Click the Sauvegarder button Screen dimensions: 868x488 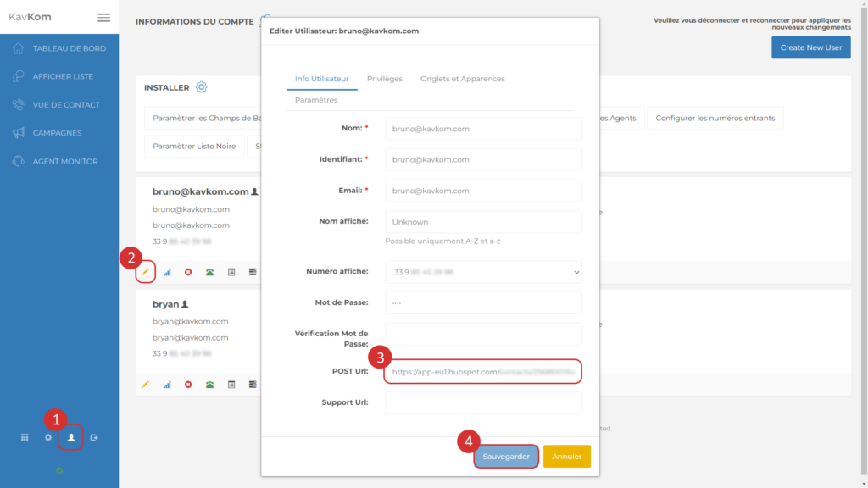[x=506, y=457]
